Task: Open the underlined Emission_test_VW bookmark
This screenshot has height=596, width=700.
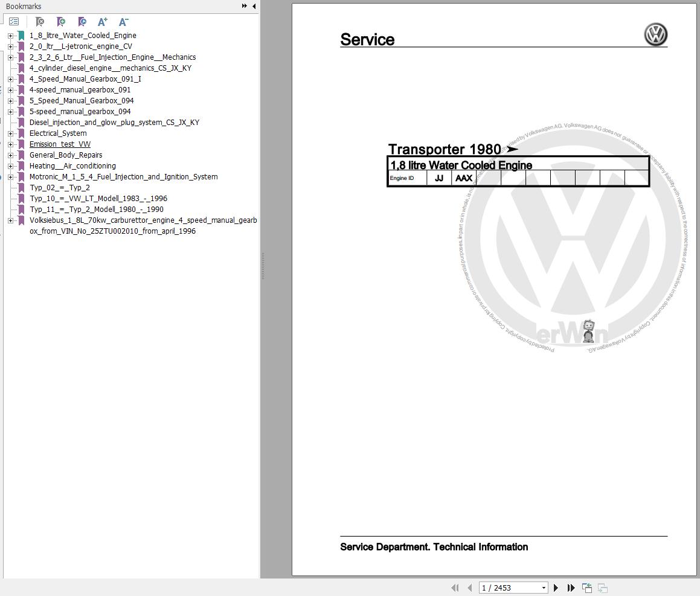Action: [x=60, y=144]
